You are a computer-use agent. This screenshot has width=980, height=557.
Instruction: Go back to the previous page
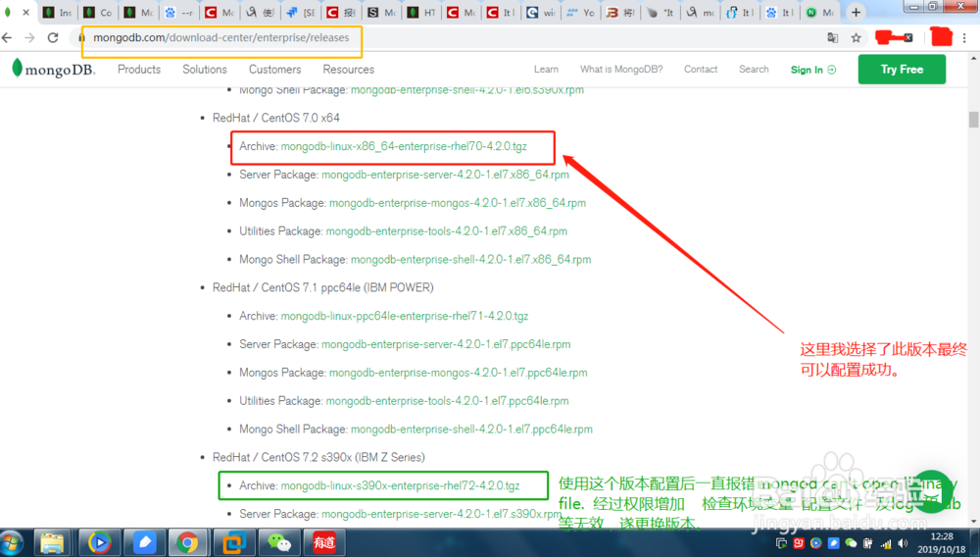click(x=7, y=37)
